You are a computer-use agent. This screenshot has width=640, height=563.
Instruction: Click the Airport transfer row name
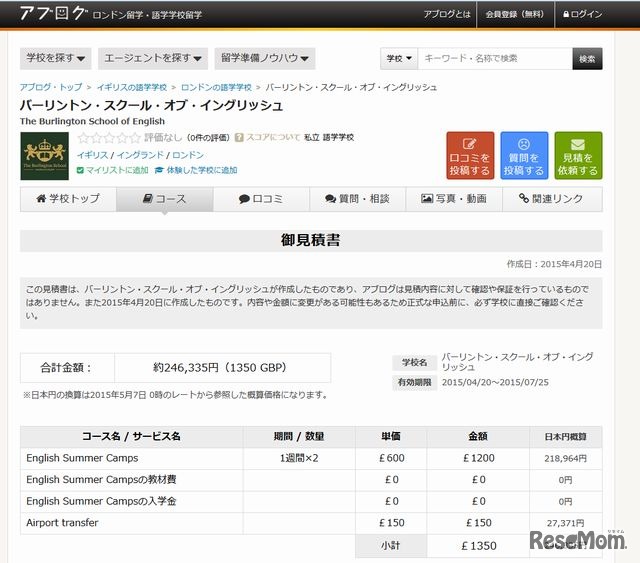pyautogui.click(x=62, y=523)
